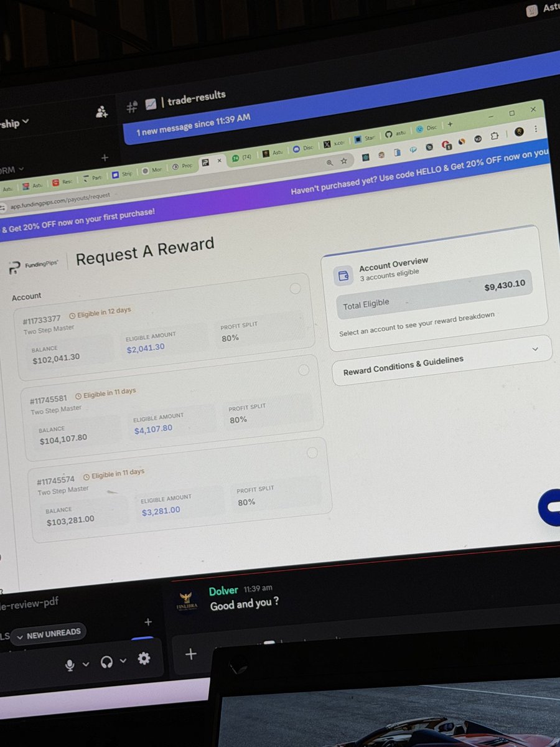Switch to the x.com browser tab
Viewport: 560px width, 747px height.
(334, 143)
